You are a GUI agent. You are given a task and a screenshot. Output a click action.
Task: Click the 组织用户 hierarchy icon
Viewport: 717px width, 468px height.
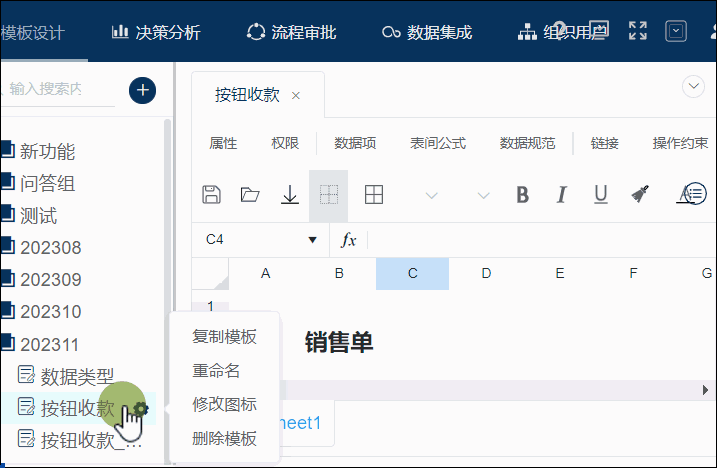coord(527,32)
